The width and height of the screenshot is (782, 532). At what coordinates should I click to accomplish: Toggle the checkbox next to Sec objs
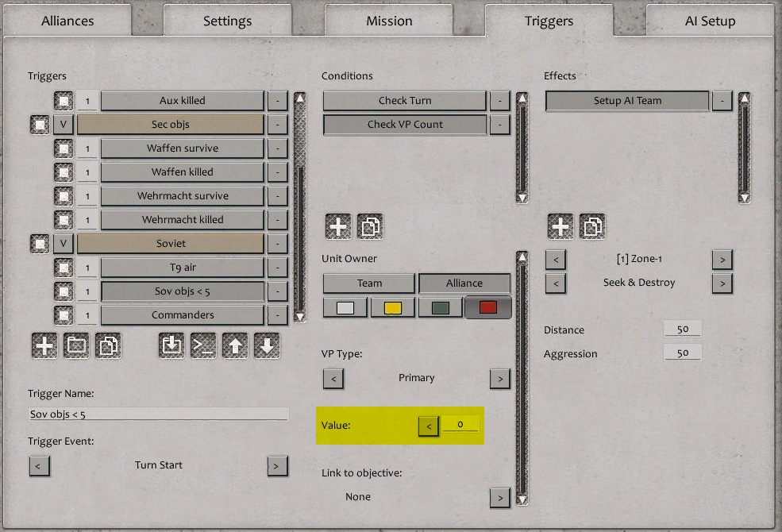(x=39, y=125)
